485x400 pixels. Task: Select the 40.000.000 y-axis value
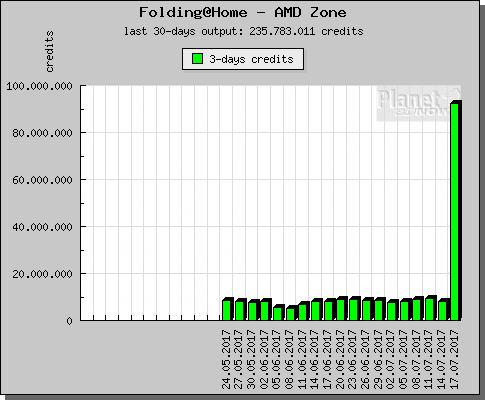[42, 227]
